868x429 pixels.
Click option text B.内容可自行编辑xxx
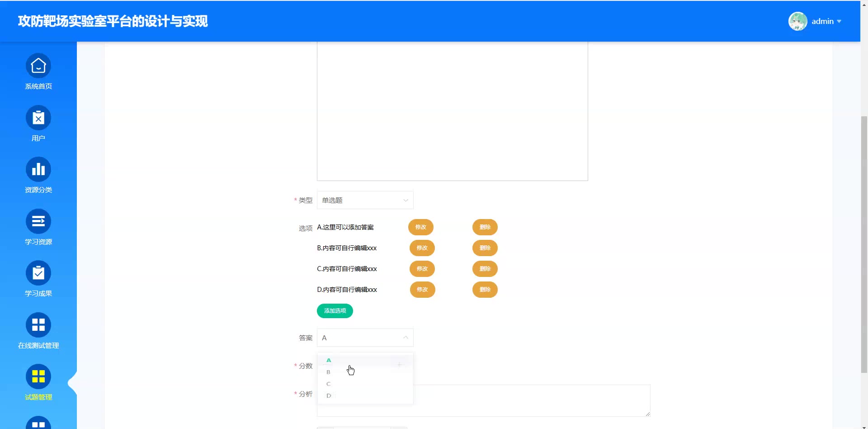[347, 248]
